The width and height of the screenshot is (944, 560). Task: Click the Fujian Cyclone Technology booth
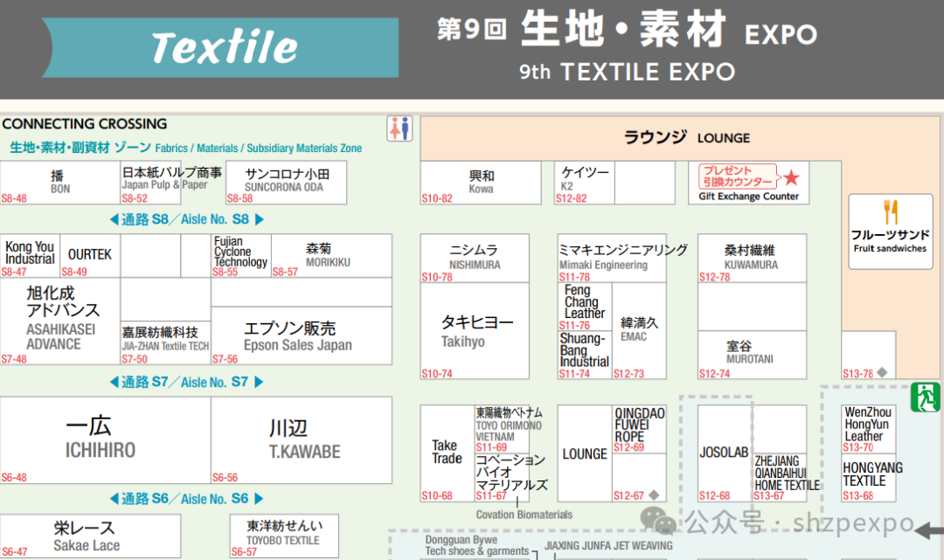241,256
